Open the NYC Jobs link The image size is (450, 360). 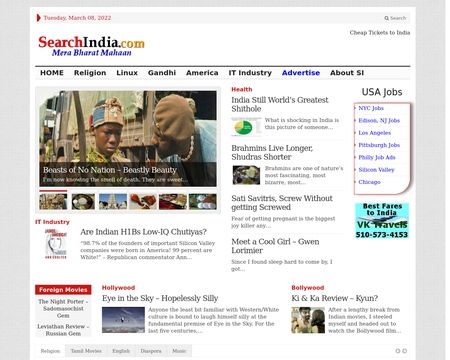pyautogui.click(x=371, y=108)
